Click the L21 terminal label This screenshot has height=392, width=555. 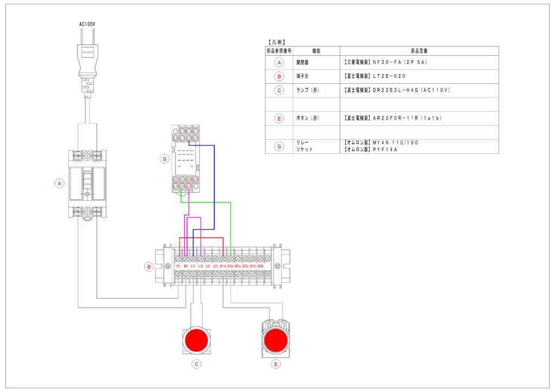click(x=208, y=266)
